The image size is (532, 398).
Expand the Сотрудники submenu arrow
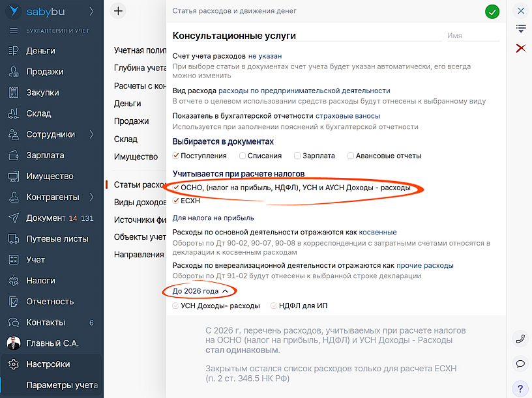tap(92, 134)
